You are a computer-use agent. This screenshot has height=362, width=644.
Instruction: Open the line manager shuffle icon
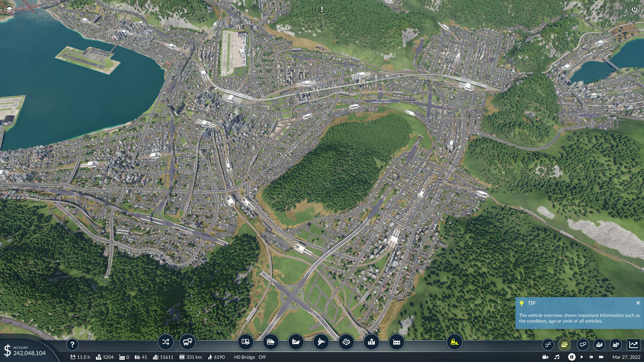click(x=166, y=342)
